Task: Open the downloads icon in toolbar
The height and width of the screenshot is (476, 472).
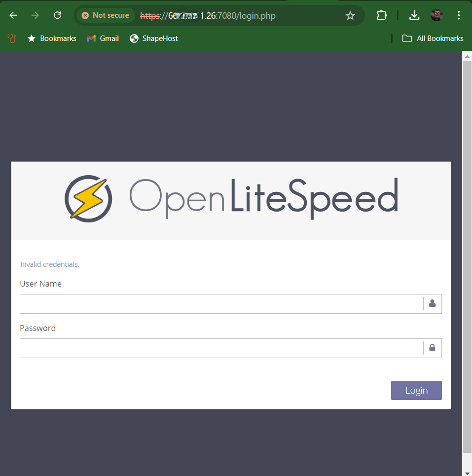Action: tap(414, 15)
